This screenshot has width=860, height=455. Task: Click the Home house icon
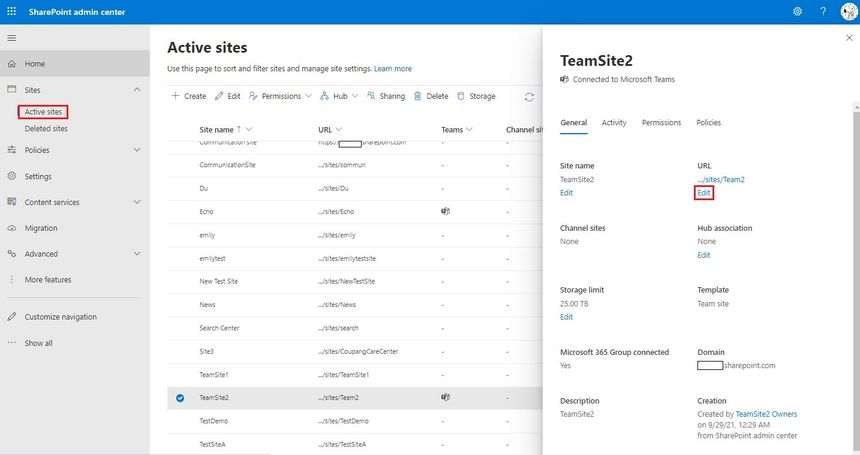point(12,64)
